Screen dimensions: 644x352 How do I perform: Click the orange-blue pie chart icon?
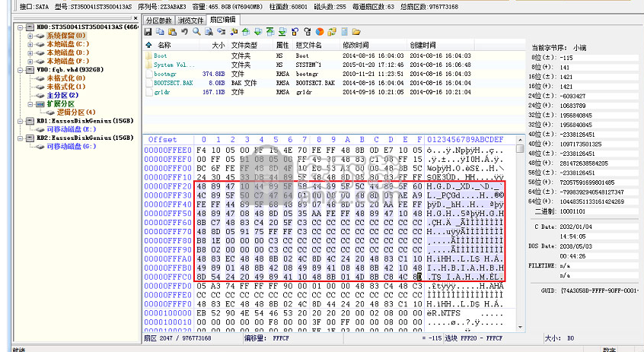click(320, 32)
